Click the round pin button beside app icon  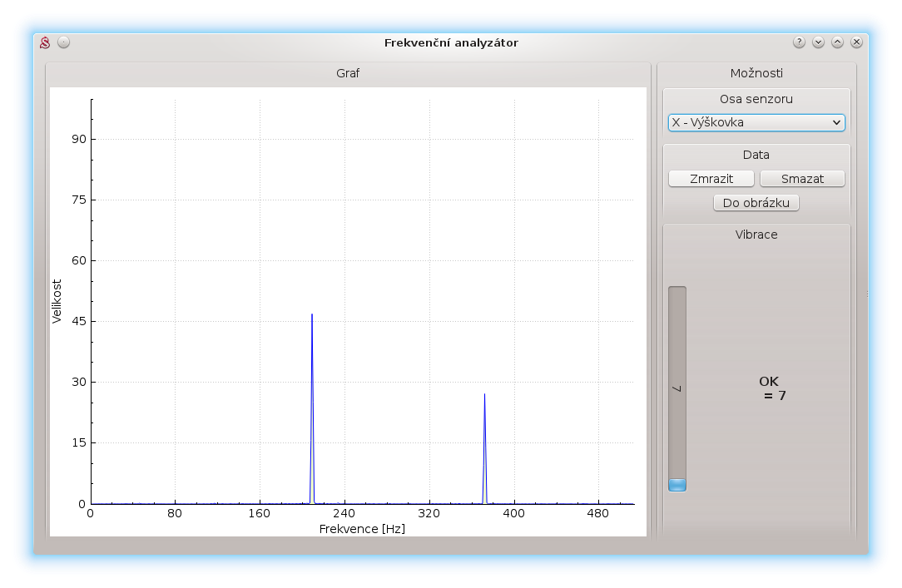[x=64, y=42]
